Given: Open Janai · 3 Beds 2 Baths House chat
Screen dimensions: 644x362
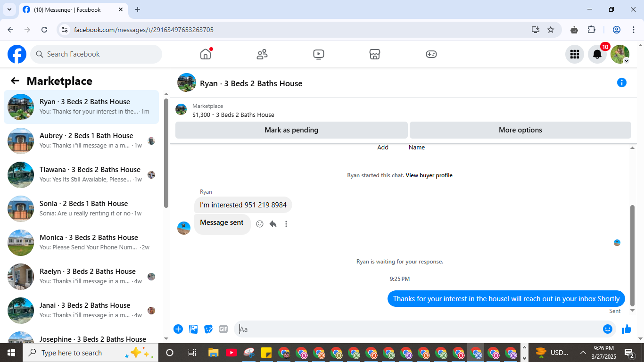Looking at the screenshot, I should (81, 311).
